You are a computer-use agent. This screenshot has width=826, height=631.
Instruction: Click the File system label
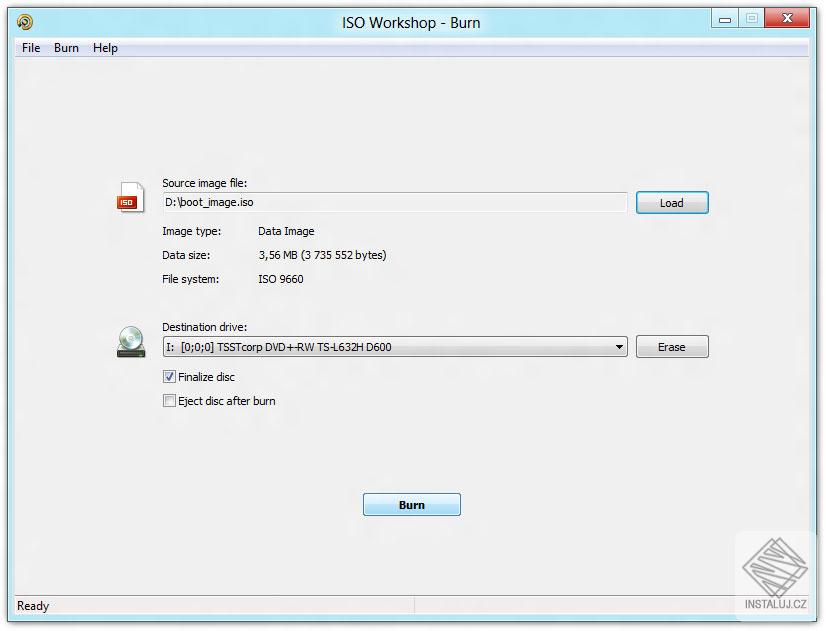point(191,279)
